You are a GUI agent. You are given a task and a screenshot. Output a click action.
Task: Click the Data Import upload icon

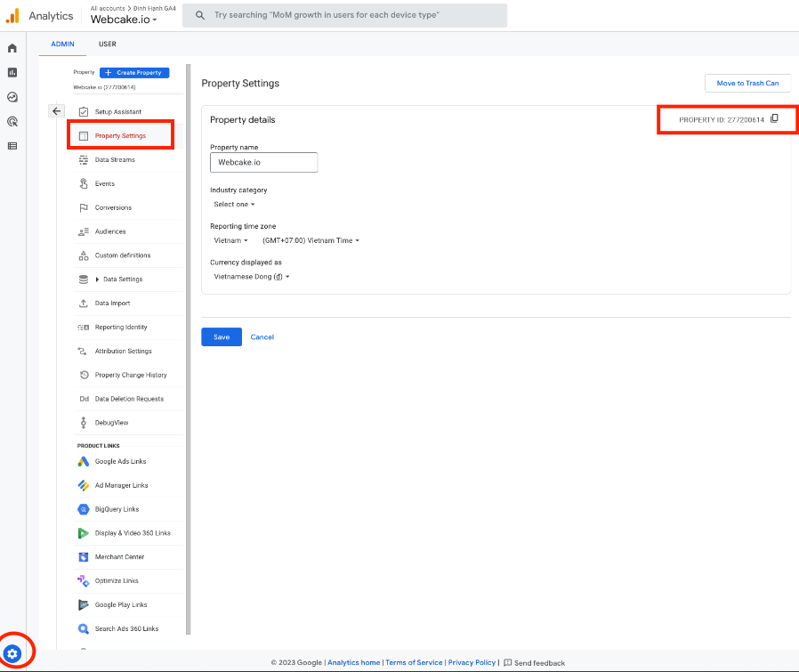(84, 304)
